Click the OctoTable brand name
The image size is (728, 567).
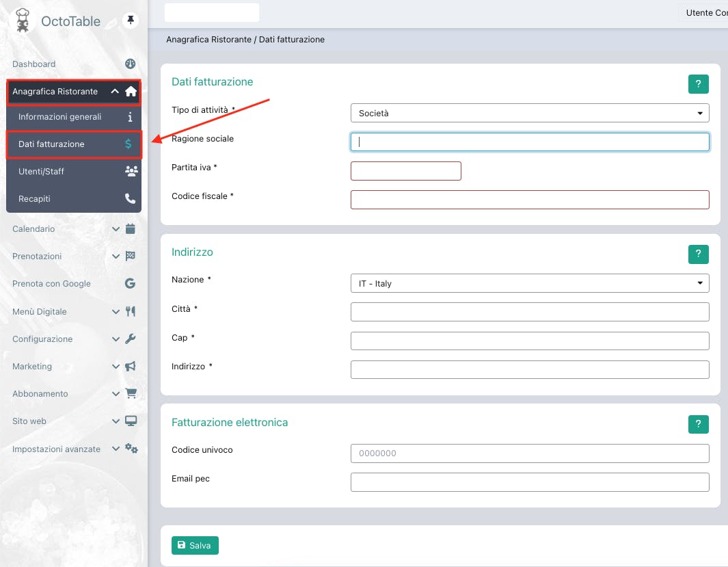70,21
